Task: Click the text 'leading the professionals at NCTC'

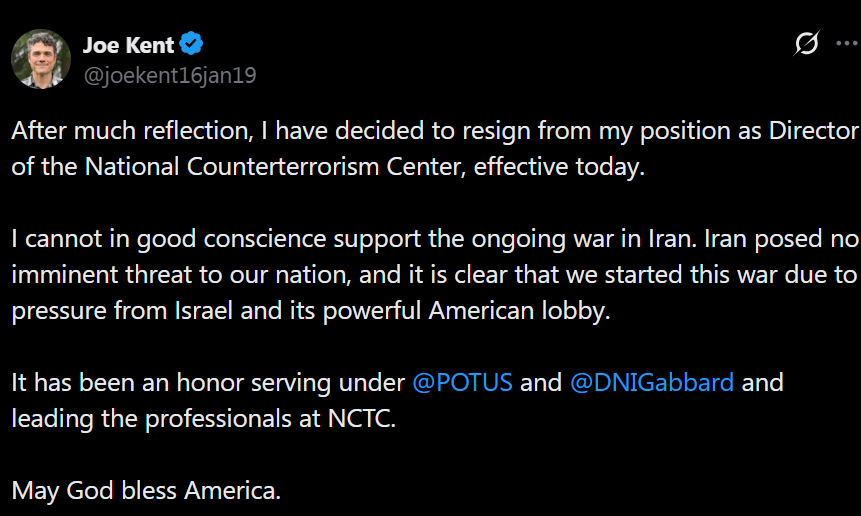Action: point(203,418)
